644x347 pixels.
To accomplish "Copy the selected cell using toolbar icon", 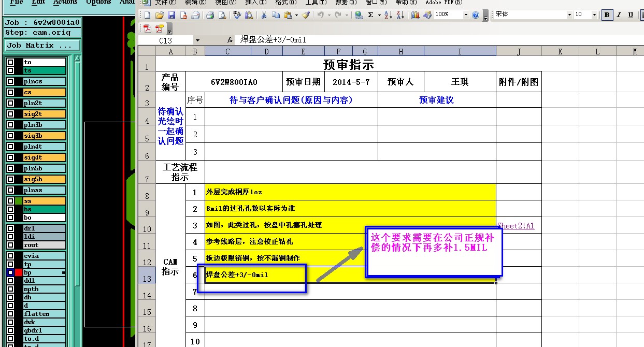I will 276,15.
